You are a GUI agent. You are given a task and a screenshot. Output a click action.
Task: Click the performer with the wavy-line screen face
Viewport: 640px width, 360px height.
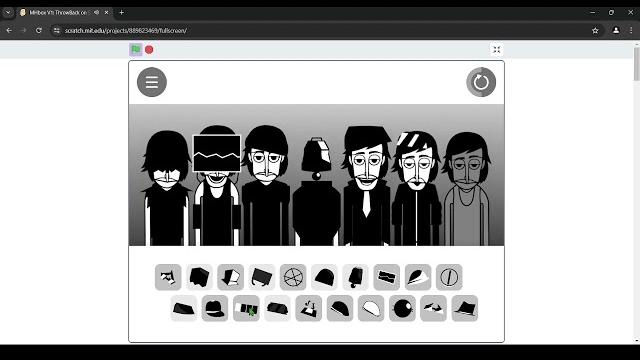(x=217, y=186)
